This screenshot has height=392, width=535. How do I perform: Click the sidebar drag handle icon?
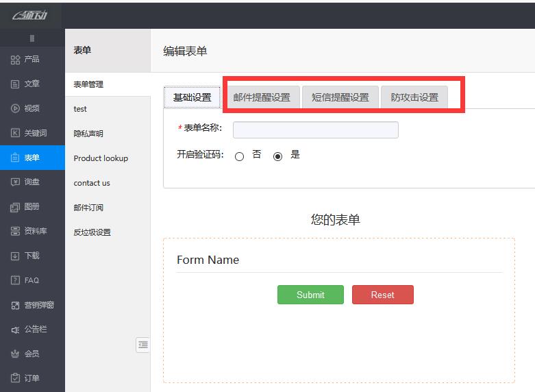tap(32, 38)
